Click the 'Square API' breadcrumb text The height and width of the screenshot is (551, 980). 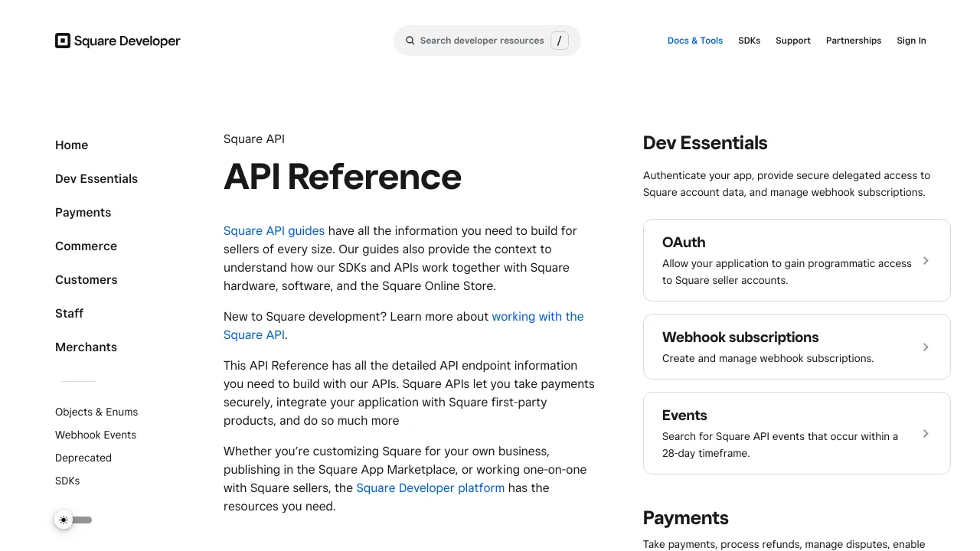click(x=254, y=139)
